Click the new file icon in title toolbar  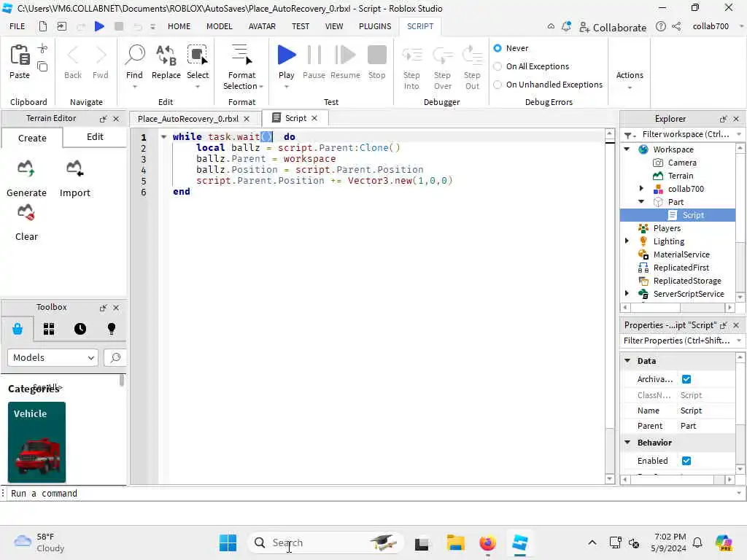coord(43,26)
